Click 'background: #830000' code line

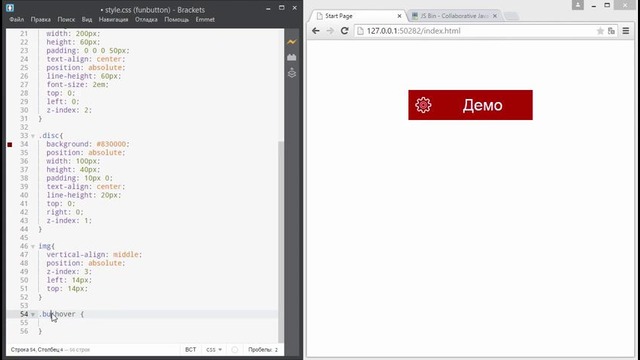[88, 144]
